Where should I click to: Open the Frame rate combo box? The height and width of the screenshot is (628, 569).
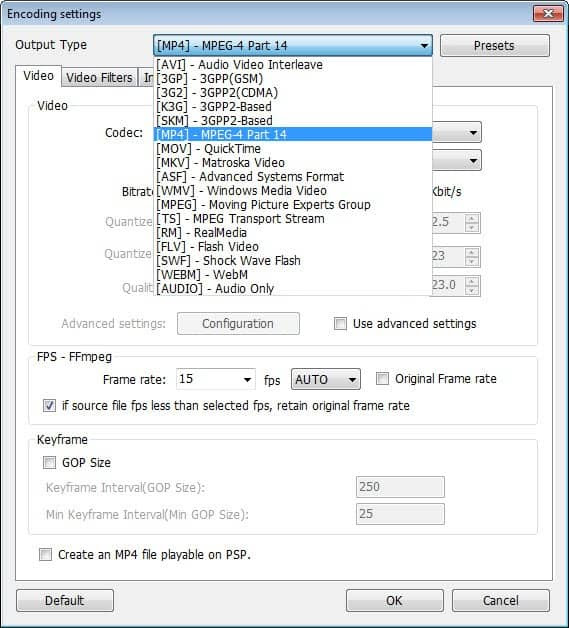pos(216,379)
